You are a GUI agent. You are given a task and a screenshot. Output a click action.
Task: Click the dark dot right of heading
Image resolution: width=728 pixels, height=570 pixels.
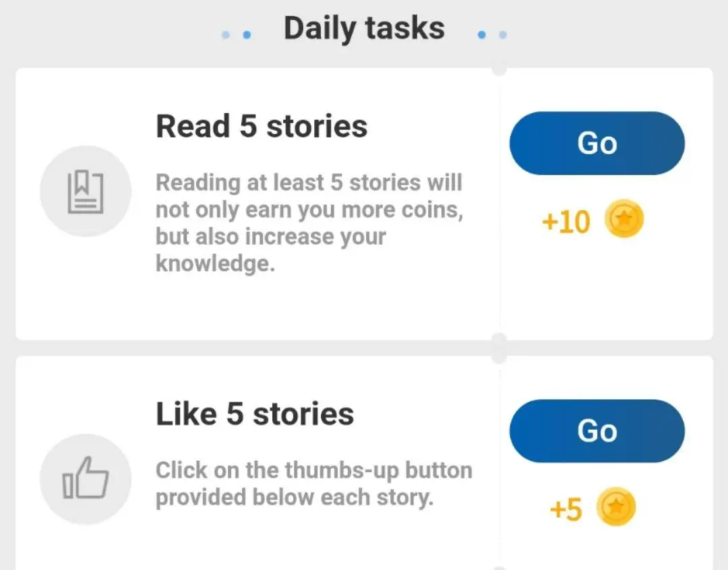pyautogui.click(x=481, y=34)
